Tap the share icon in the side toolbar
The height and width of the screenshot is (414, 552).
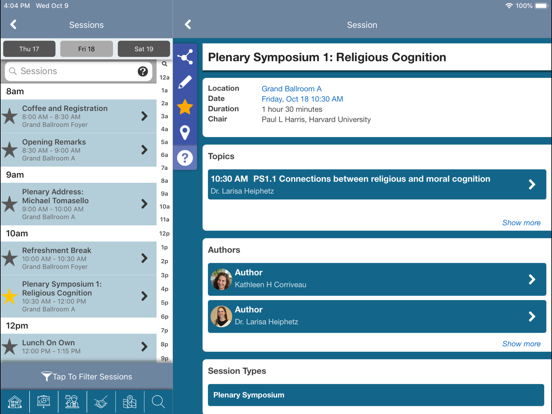pos(185,57)
